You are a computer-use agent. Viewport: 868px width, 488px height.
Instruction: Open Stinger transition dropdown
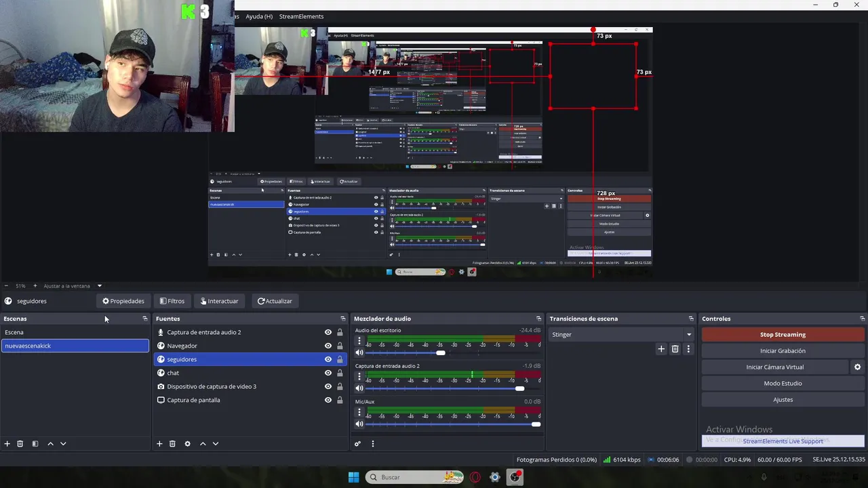pos(621,334)
